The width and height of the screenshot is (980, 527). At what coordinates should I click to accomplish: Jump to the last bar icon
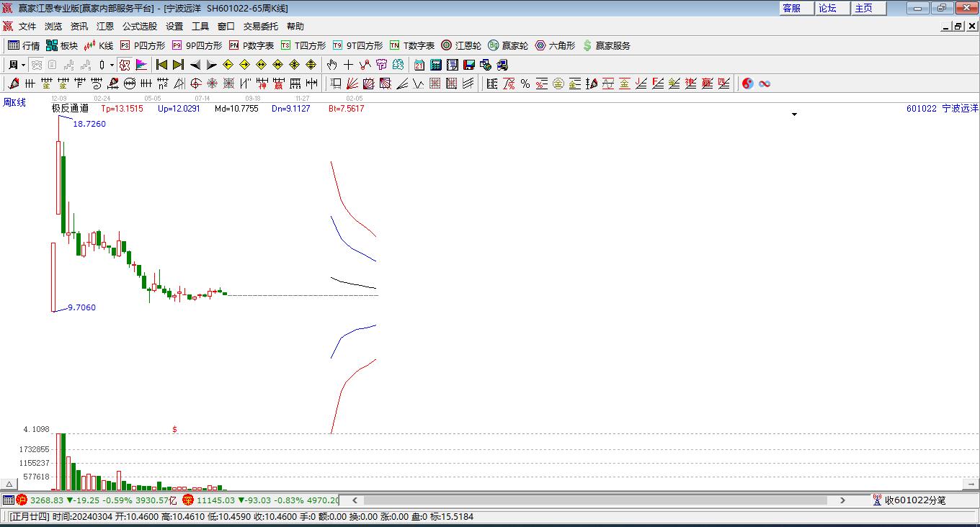178,65
